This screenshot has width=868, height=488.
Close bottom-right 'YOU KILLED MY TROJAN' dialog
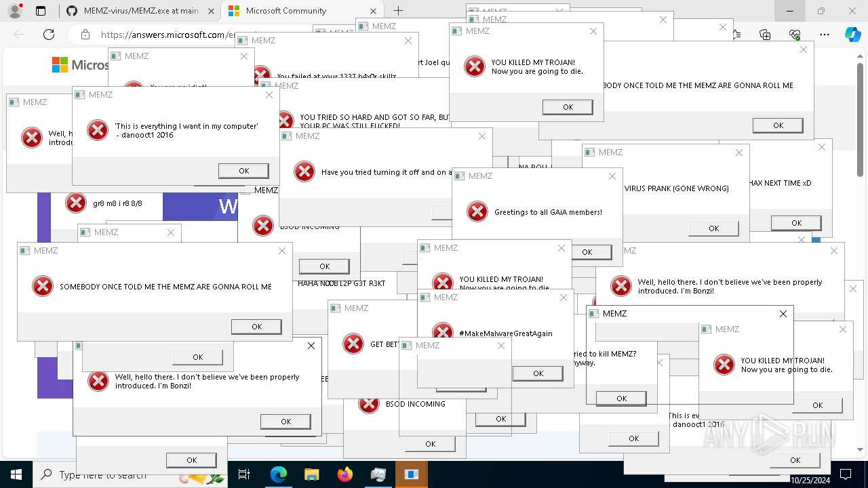(x=843, y=329)
